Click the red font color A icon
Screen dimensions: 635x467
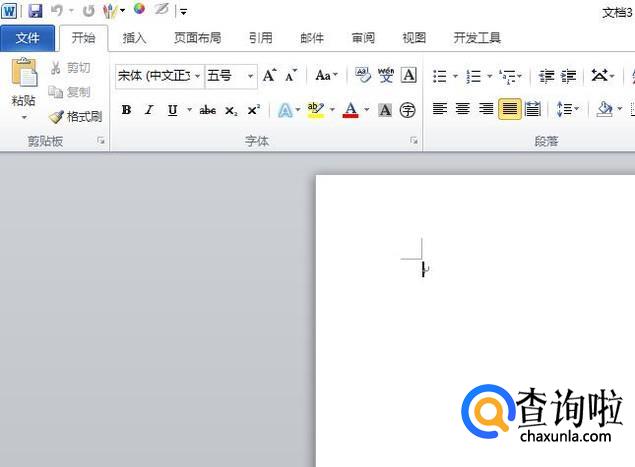pyautogui.click(x=351, y=110)
